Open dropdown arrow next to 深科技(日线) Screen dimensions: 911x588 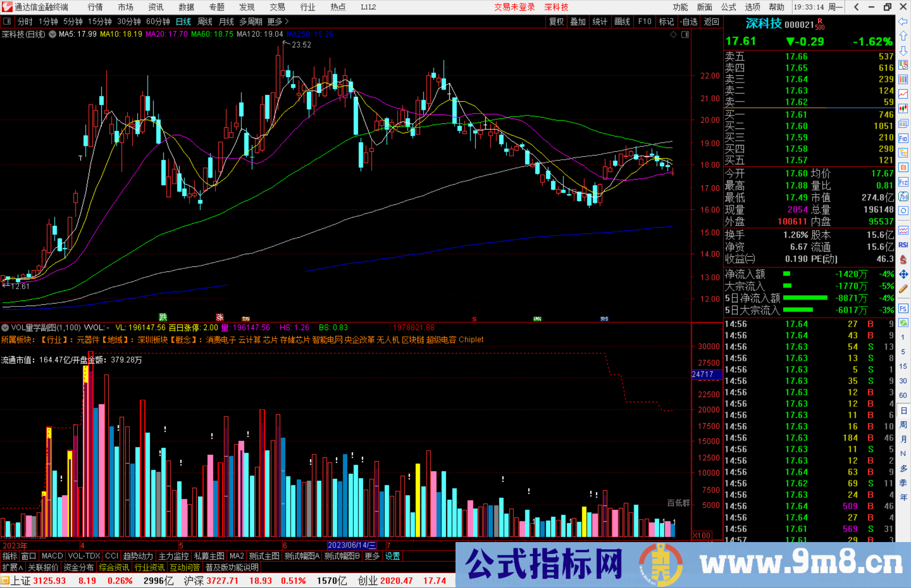tap(52, 35)
